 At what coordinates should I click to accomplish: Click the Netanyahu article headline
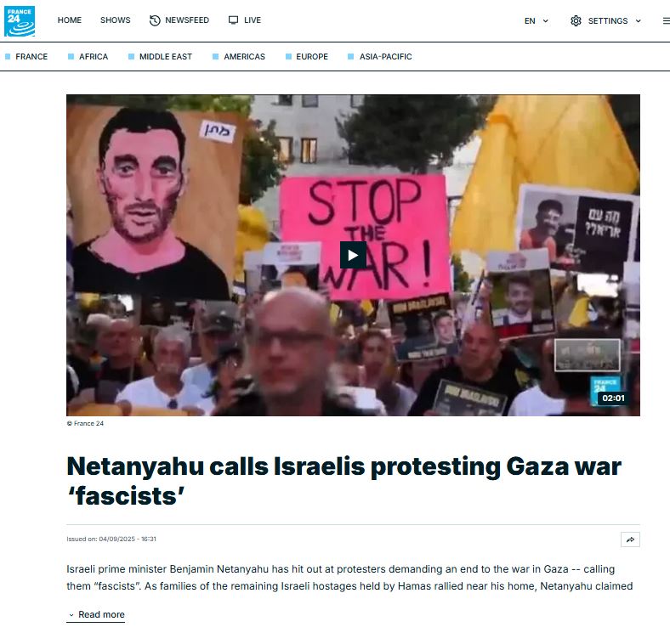344,481
